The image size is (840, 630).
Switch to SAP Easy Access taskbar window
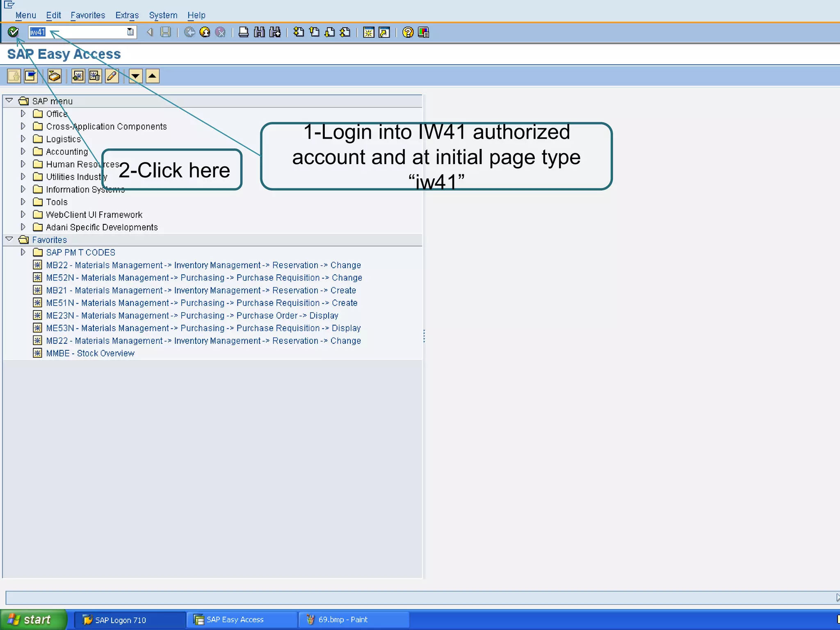click(242, 620)
